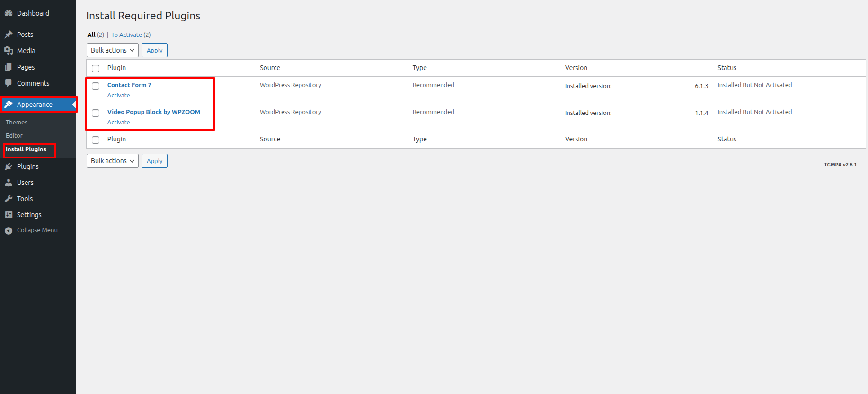
Task: Click the Media library icon
Action: [x=9, y=51]
